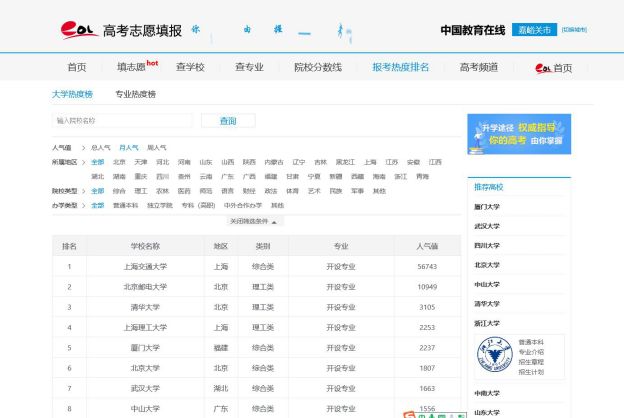Screen dimensions: 624x418
Task: Click the blue 嘉峪关市 location button
Action: click(534, 30)
